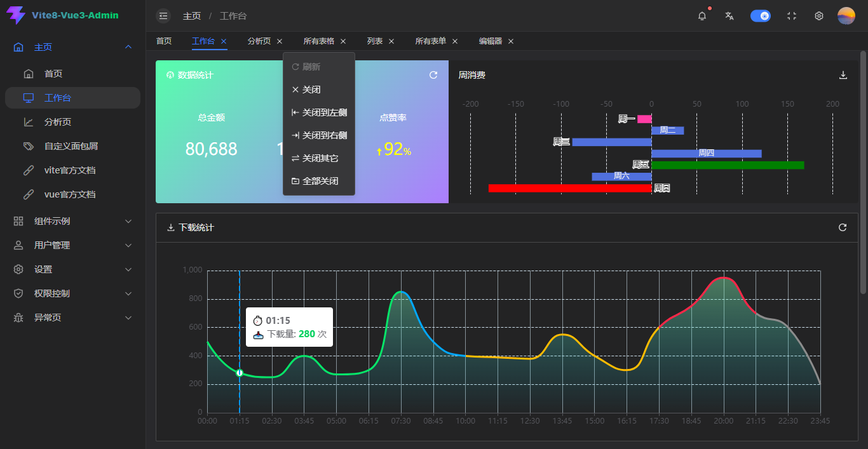Expand the 组件示例 sidebar menu
Viewport: 868px width, 449px height.
pos(72,221)
